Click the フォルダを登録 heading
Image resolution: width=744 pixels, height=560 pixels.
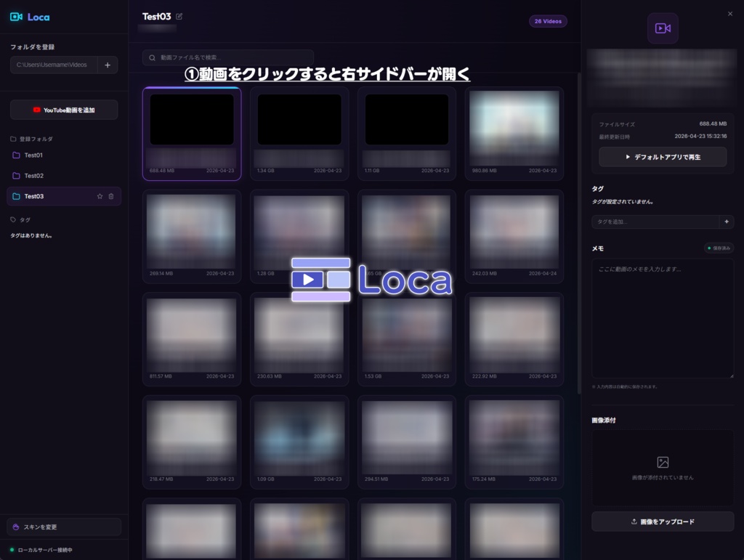tap(32, 47)
